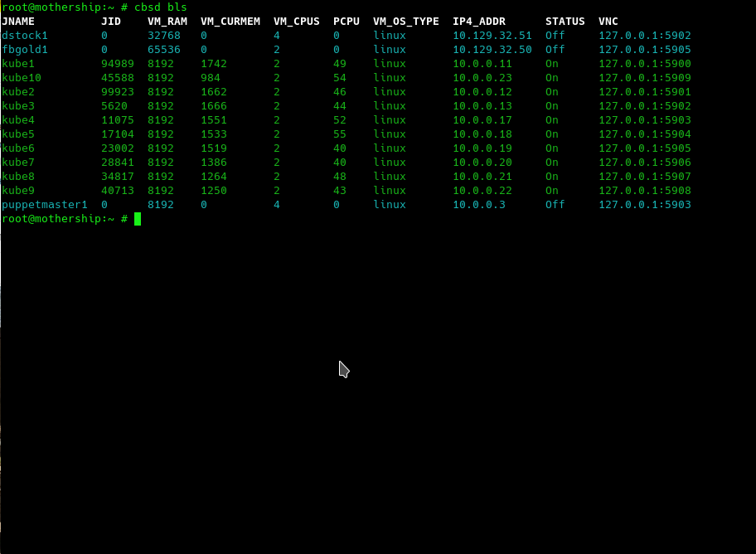Click the IP4_ADDR column header
This screenshot has height=554, width=756.
(x=479, y=22)
